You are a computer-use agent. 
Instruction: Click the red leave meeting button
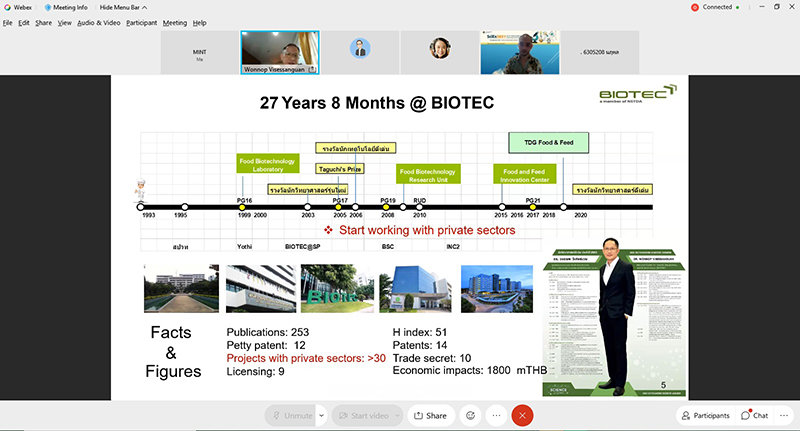pos(522,415)
